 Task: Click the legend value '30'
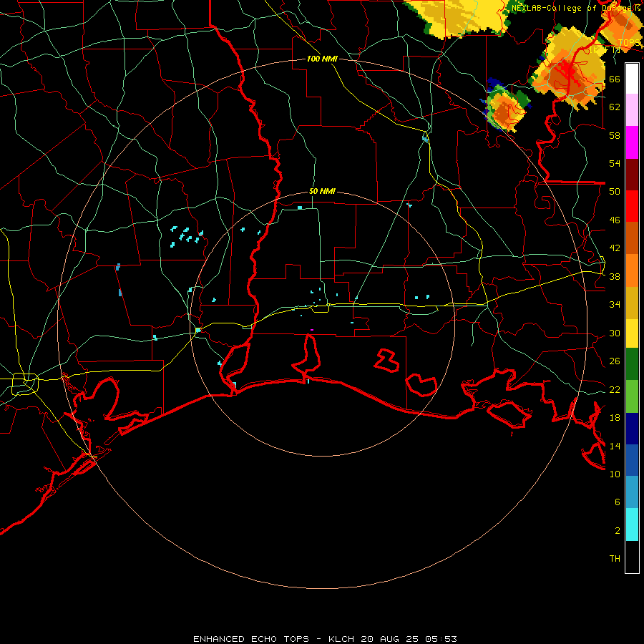point(615,333)
